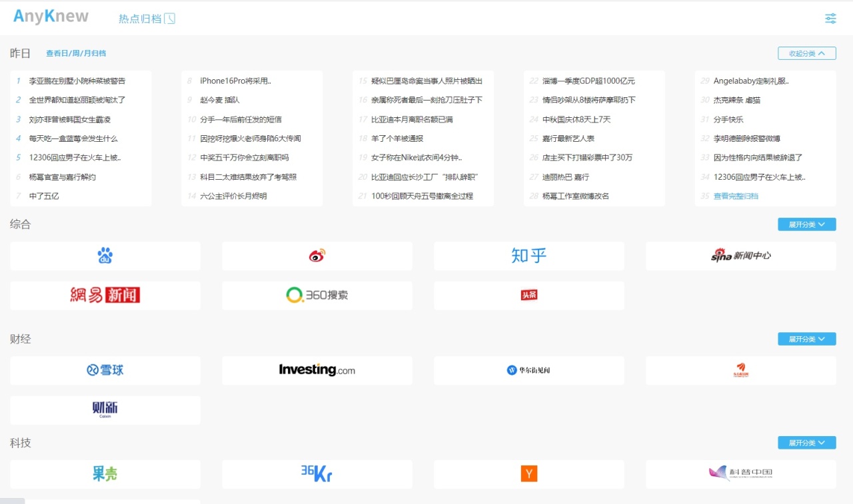Screen dimensions: 853x504
Task: Open the 36Kr logo card
Action: click(317, 474)
